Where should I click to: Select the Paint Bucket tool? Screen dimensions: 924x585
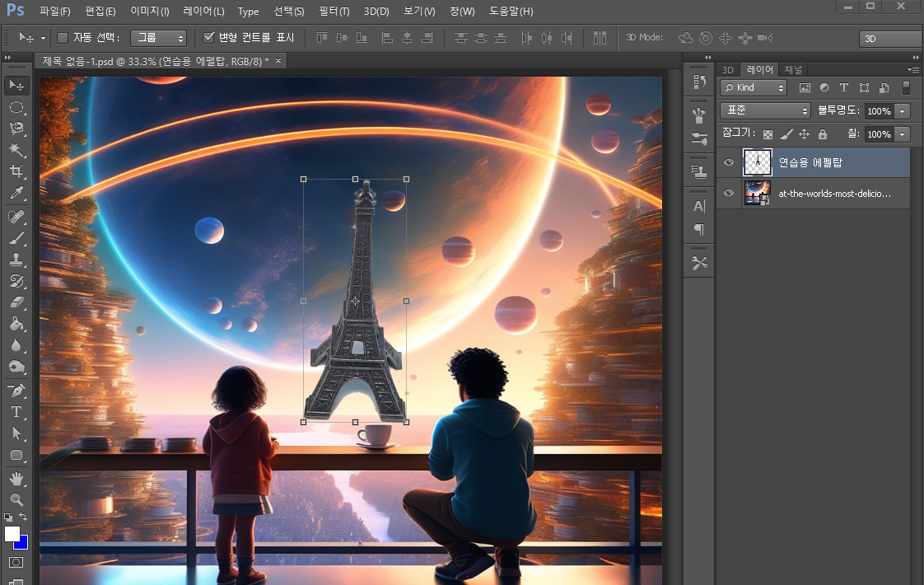point(16,324)
